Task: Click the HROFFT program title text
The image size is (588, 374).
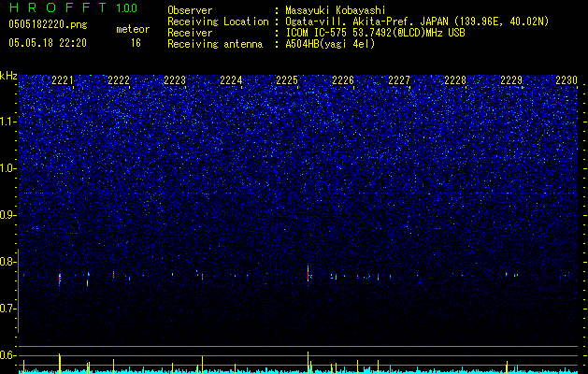Action: point(58,7)
